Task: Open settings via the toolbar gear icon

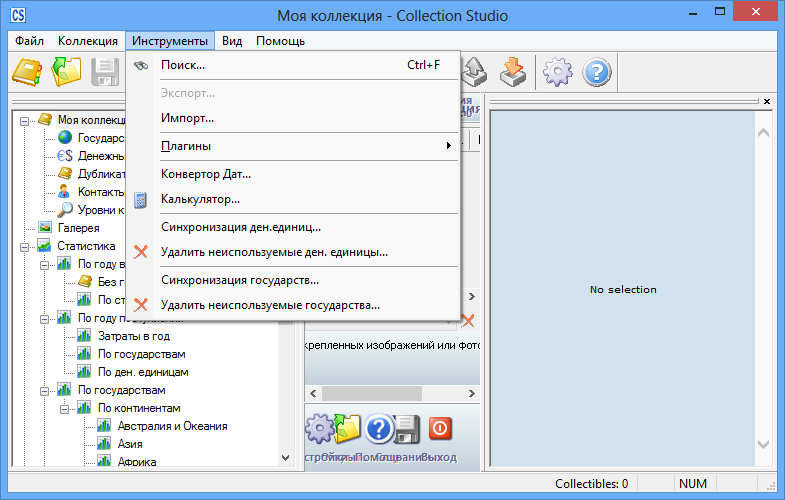Action: [x=558, y=72]
